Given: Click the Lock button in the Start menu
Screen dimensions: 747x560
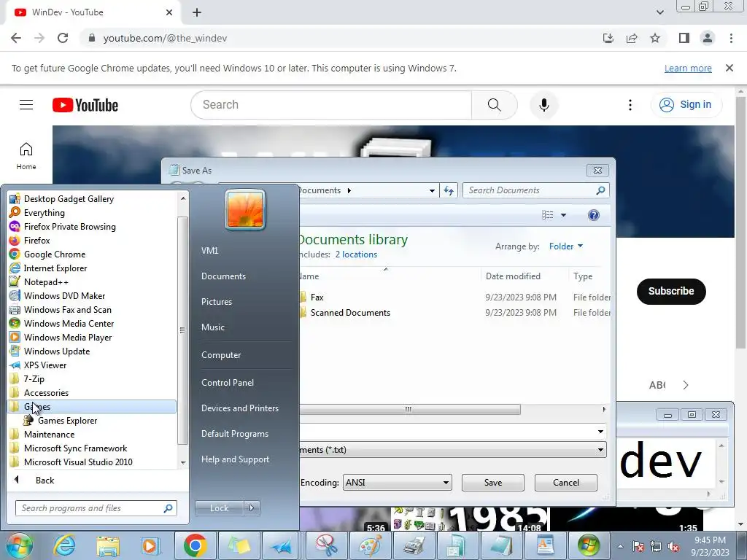Looking at the screenshot, I should coord(219,508).
